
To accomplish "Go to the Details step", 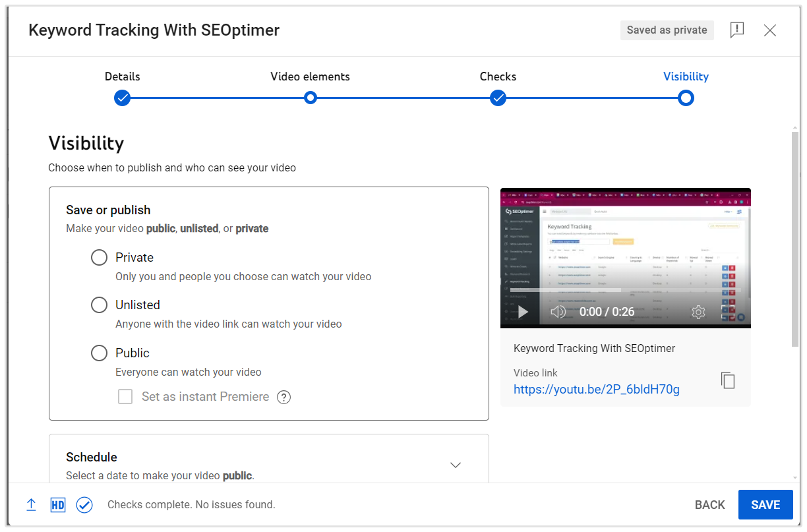I will click(122, 98).
